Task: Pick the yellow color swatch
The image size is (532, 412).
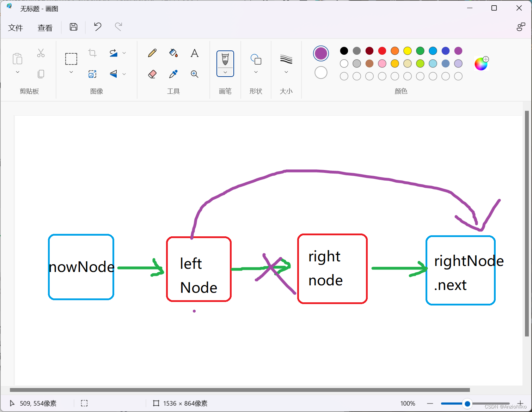Action: [408, 51]
